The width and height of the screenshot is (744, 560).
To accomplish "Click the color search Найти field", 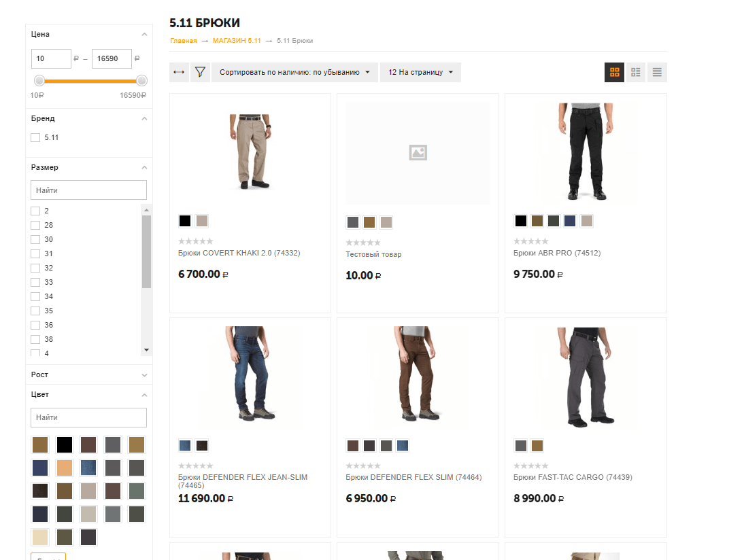I will click(88, 417).
